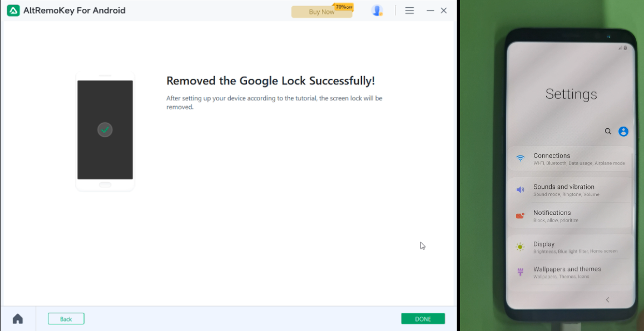
Task: Open the hamburger menu in title bar
Action: (x=409, y=11)
